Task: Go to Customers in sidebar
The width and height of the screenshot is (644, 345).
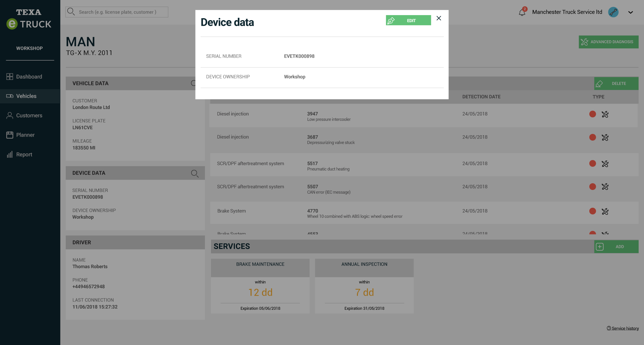Action: point(29,115)
